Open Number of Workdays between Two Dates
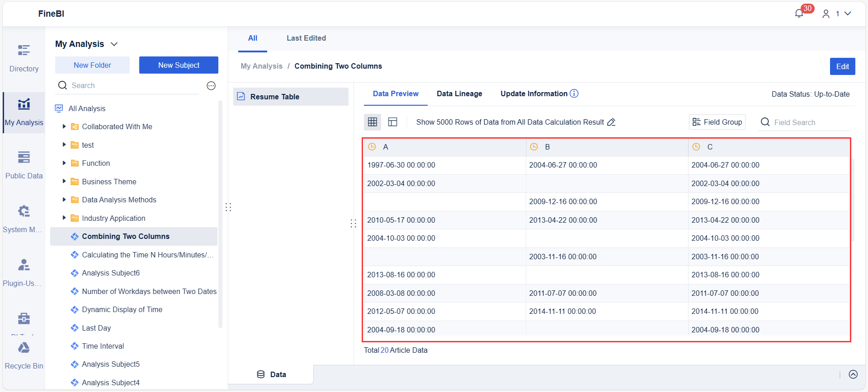Image resolution: width=868 pixels, height=392 pixels. pos(149,291)
